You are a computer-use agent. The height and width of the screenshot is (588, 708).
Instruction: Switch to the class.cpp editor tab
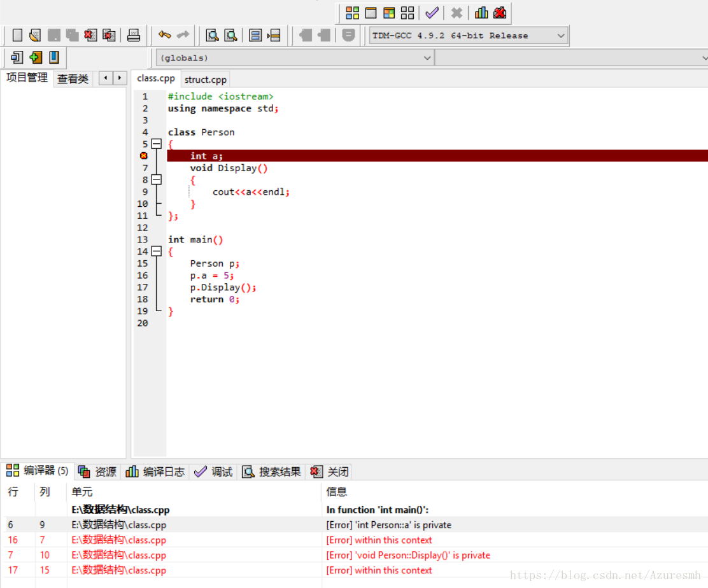(156, 78)
